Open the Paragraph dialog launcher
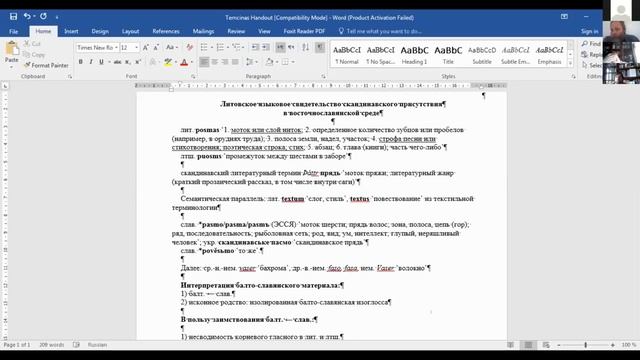640x360 pixels. [323, 76]
